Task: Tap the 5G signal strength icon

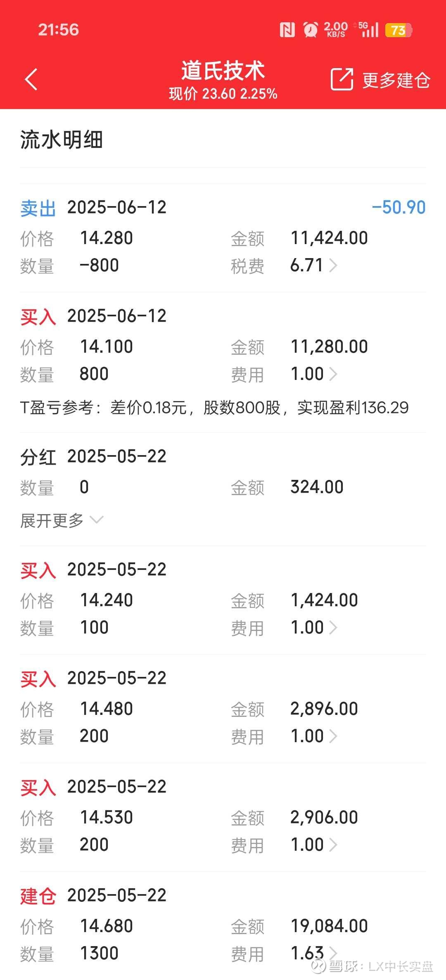Action: pyautogui.click(x=368, y=30)
